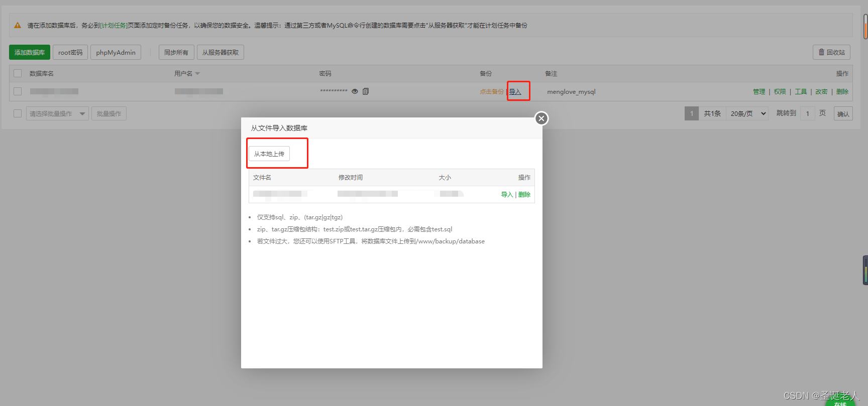Click the 共1条 total count text
The image size is (868, 406).
click(x=712, y=113)
